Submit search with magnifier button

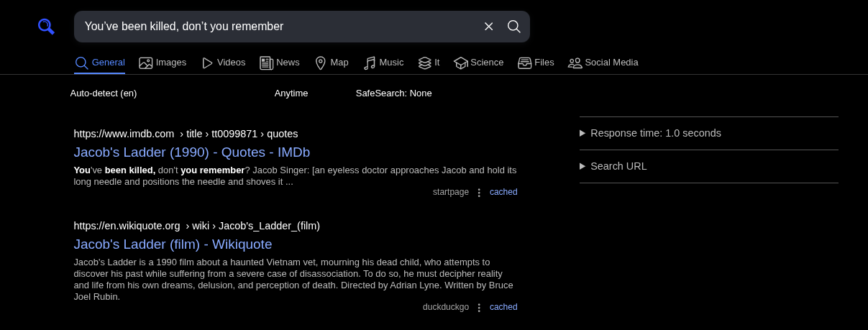513,27
